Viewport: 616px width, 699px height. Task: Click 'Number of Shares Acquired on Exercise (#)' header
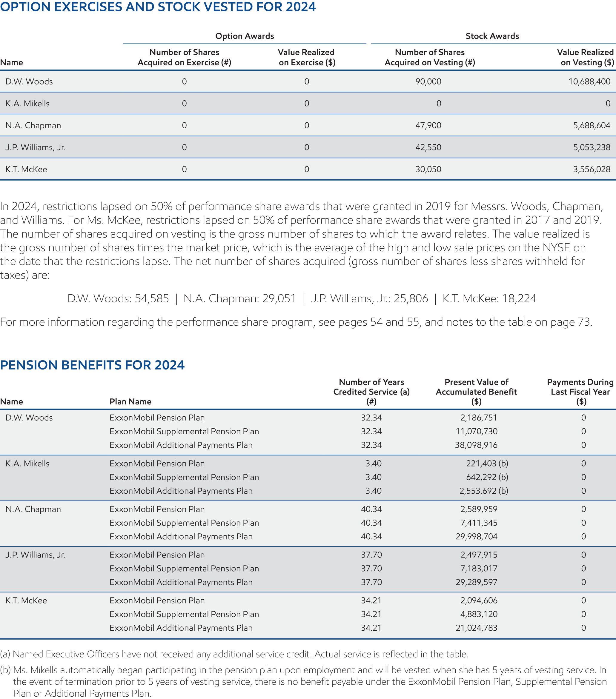pos(184,57)
